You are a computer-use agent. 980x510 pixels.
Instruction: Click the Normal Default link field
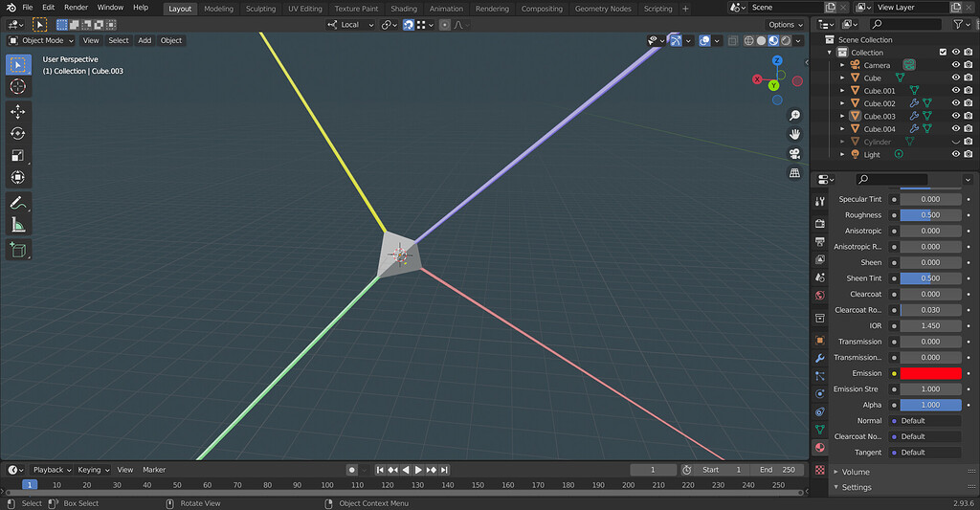point(925,421)
